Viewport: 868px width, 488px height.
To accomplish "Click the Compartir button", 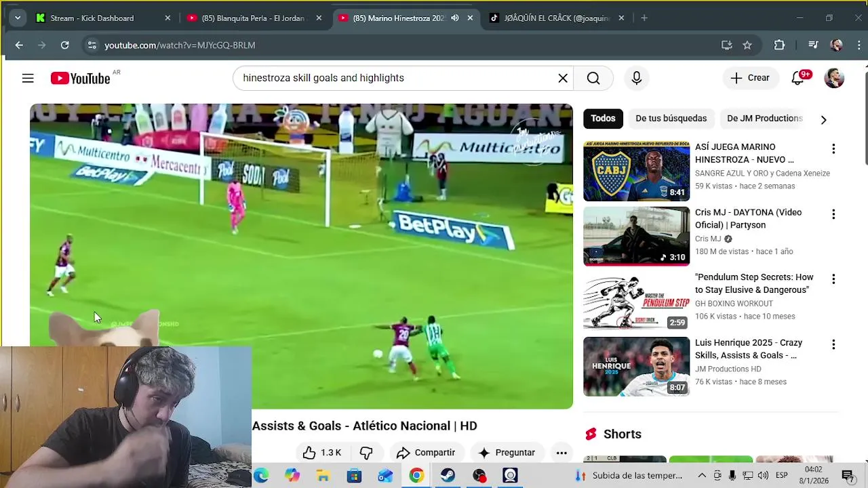I will [426, 453].
